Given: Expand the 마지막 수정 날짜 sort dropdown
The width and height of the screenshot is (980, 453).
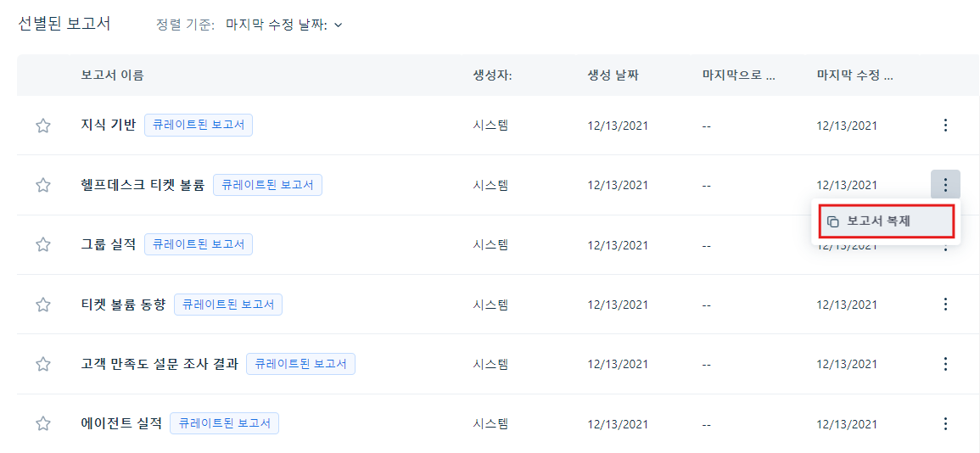Looking at the screenshot, I should pos(284,25).
